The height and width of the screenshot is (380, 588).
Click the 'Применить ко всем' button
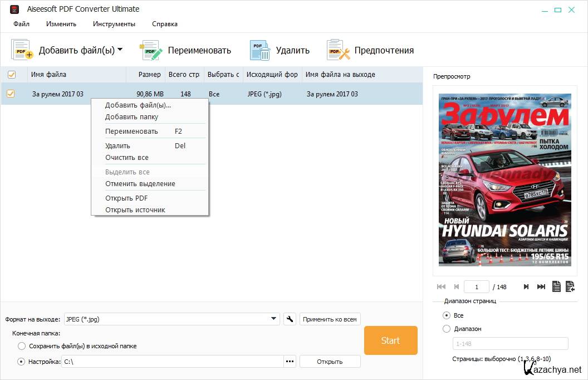point(330,319)
